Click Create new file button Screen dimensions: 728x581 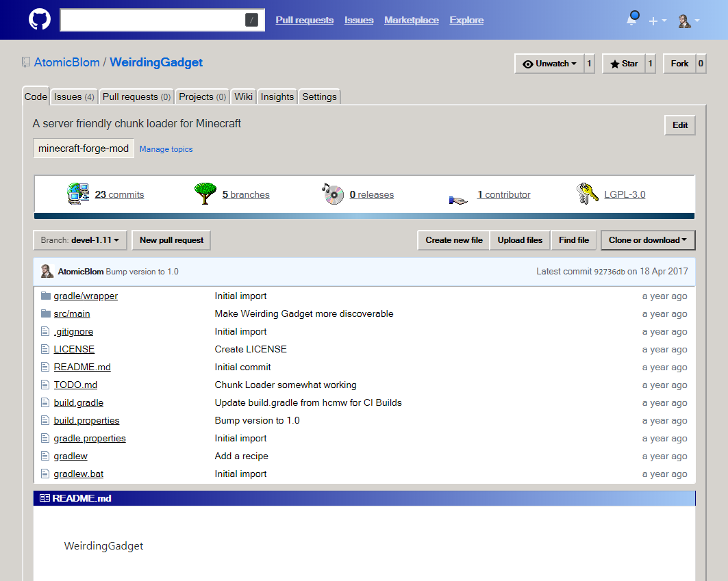pos(453,240)
